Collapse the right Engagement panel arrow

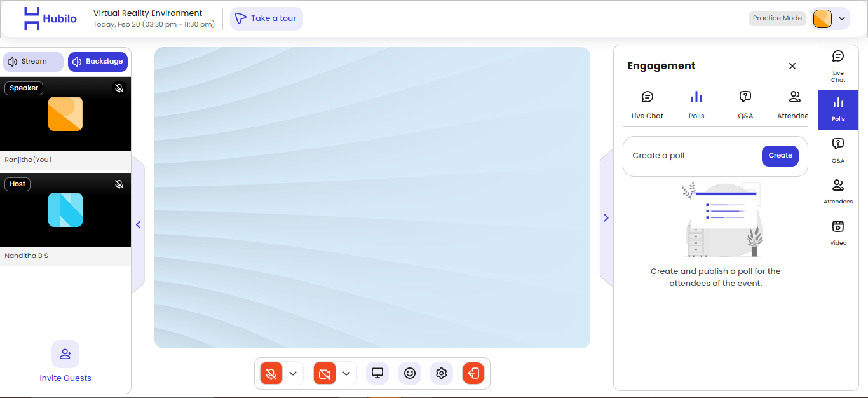point(606,218)
